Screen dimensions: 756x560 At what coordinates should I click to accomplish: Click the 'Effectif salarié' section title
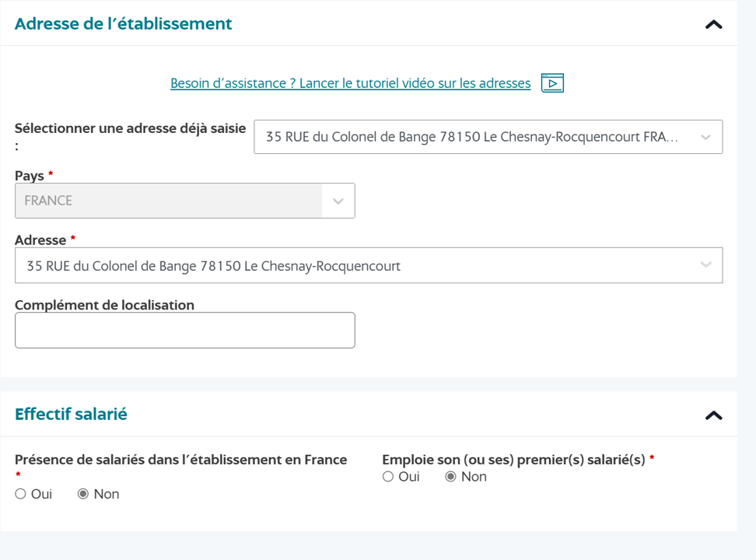tap(71, 415)
